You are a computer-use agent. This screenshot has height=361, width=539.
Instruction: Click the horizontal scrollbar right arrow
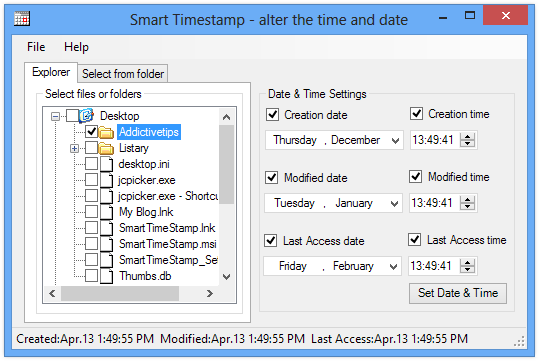click(x=210, y=293)
